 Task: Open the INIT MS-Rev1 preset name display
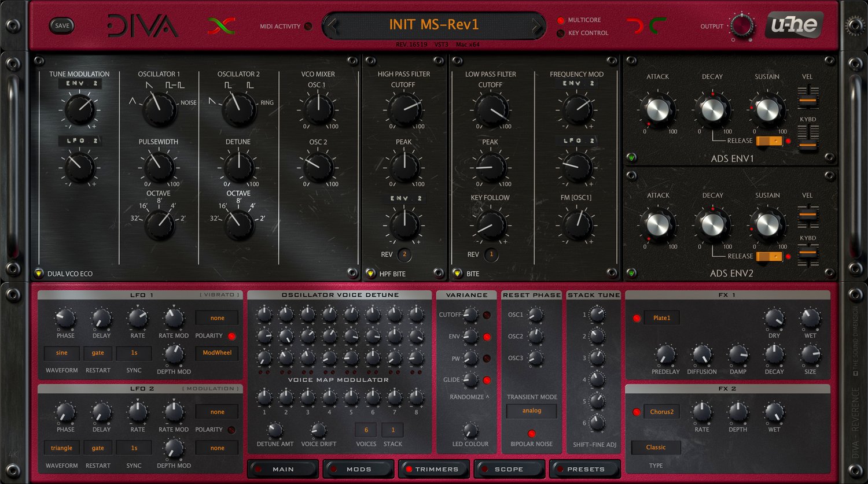coord(434,25)
